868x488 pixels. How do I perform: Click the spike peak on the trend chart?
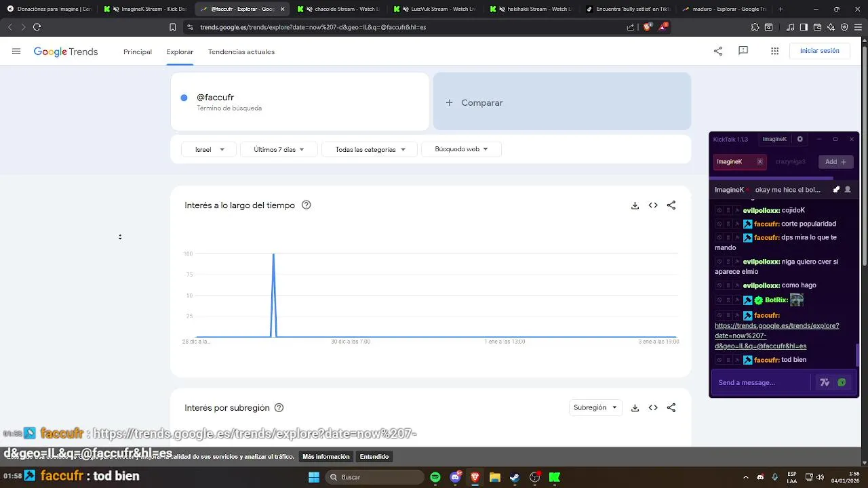pos(273,254)
